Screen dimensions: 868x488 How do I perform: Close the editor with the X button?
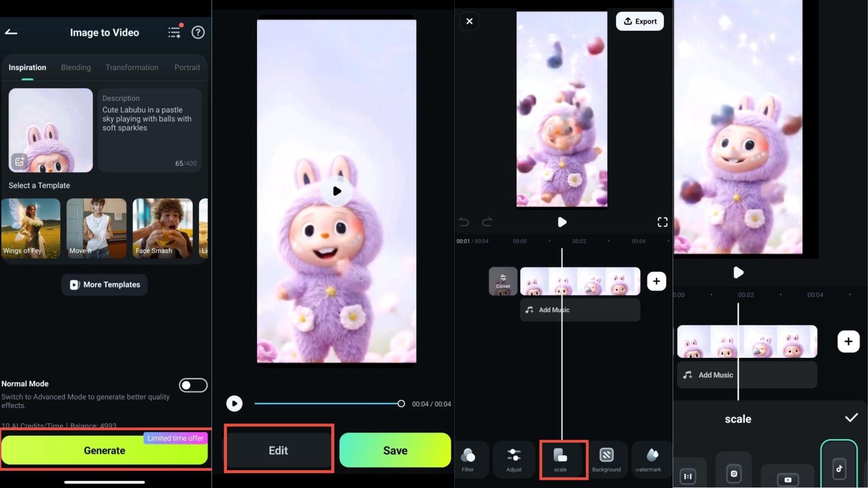(469, 21)
